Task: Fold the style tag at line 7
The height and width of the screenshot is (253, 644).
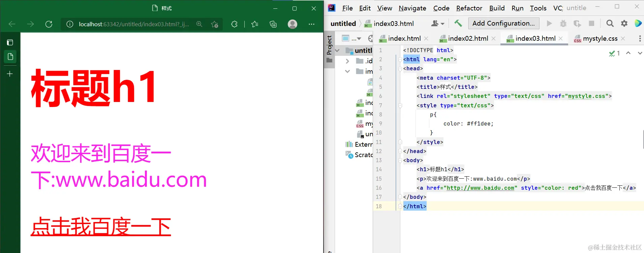Action: tap(400, 106)
